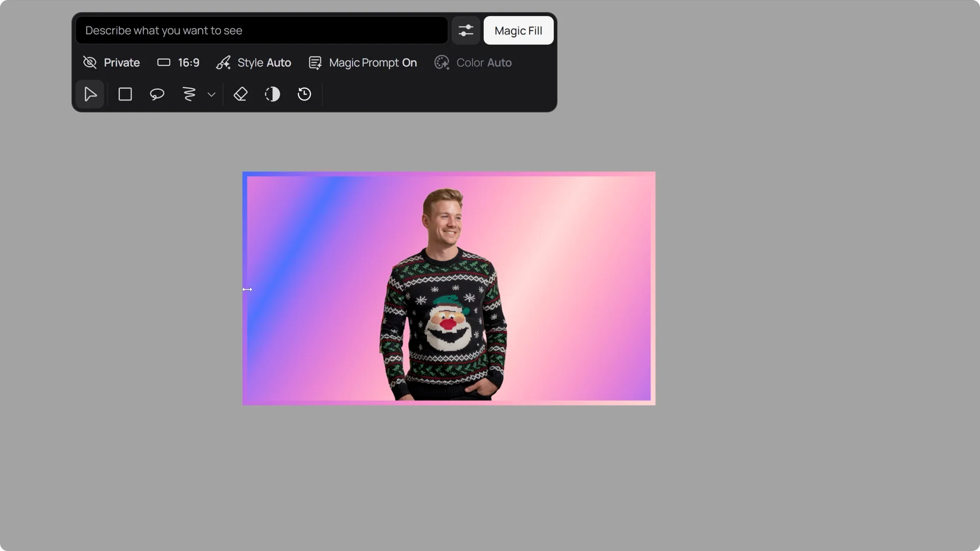Select the arrow selection tool
The image size is (980, 551).
pyautogui.click(x=90, y=94)
